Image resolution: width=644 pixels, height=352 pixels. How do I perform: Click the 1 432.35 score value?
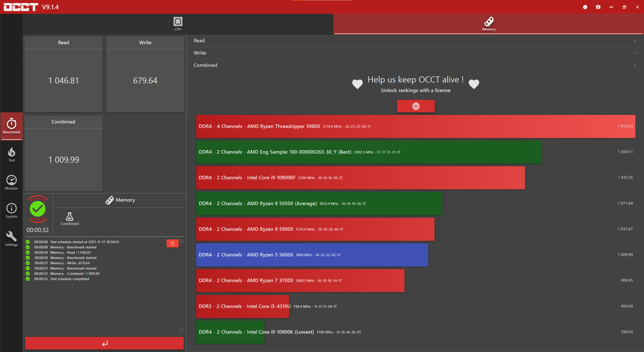[625, 178]
